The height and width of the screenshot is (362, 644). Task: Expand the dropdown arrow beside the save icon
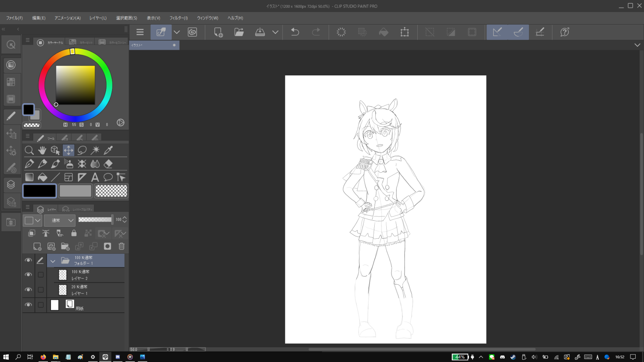click(275, 32)
